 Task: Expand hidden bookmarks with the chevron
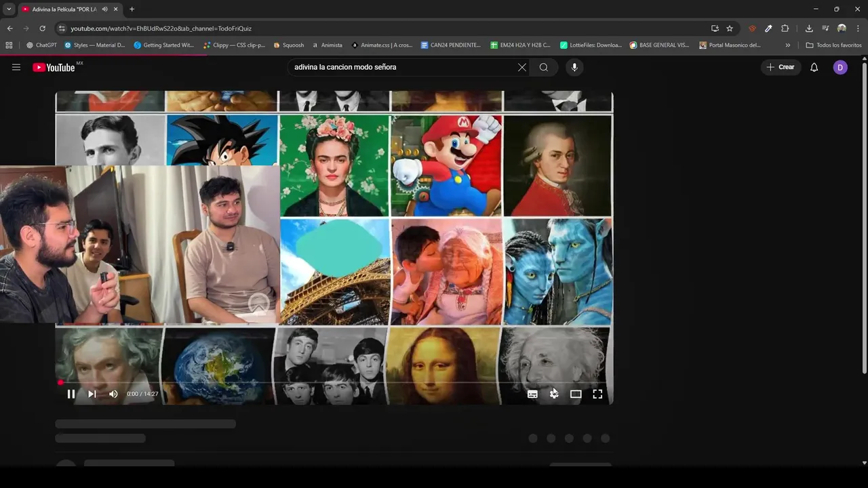787,45
